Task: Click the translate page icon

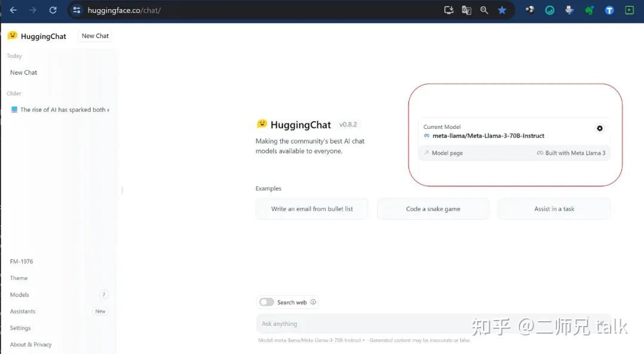Action: point(466,10)
